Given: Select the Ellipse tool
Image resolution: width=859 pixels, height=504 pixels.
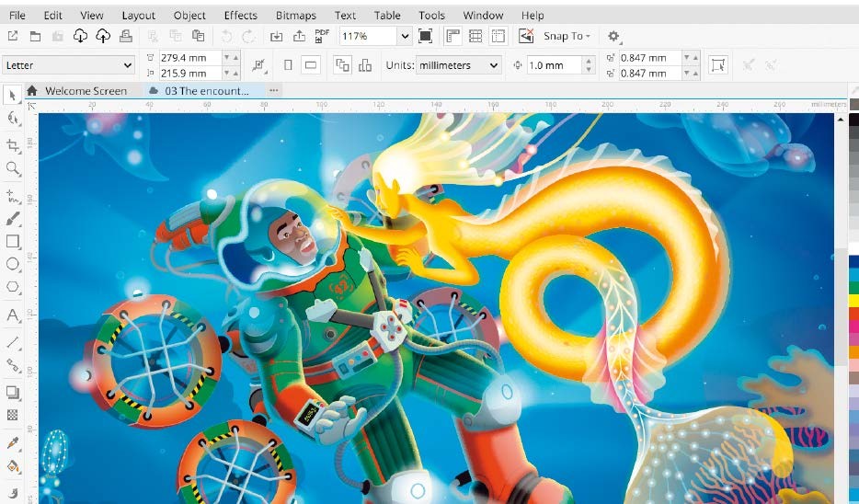Looking at the screenshot, I should [x=13, y=264].
